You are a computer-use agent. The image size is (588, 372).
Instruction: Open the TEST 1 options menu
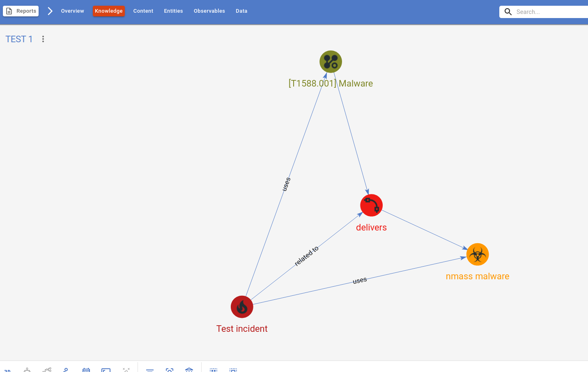click(43, 39)
